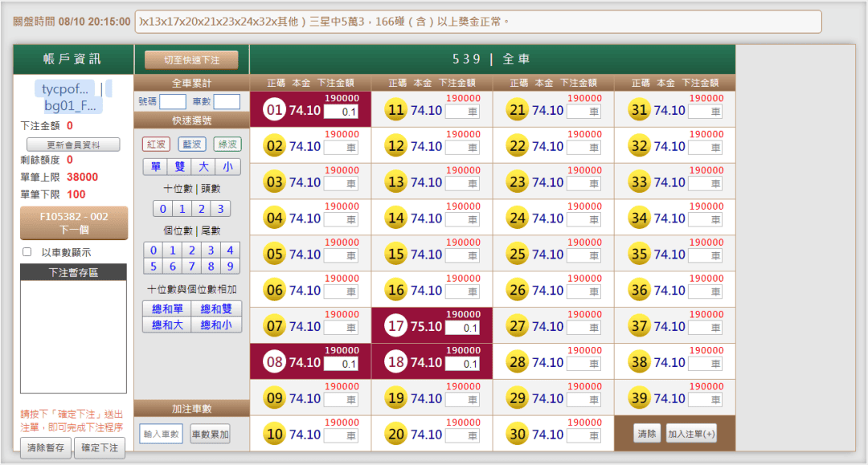The image size is (868, 465).
Task: Toggle the 綠波 green wave quick pick
Action: pyautogui.click(x=227, y=145)
